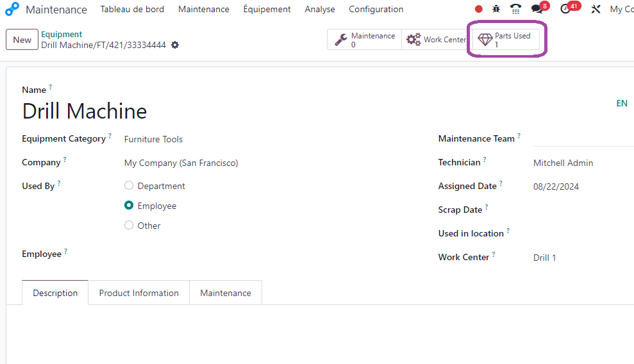Click the Equipment breadcrumb link
634x364 pixels.
(62, 35)
